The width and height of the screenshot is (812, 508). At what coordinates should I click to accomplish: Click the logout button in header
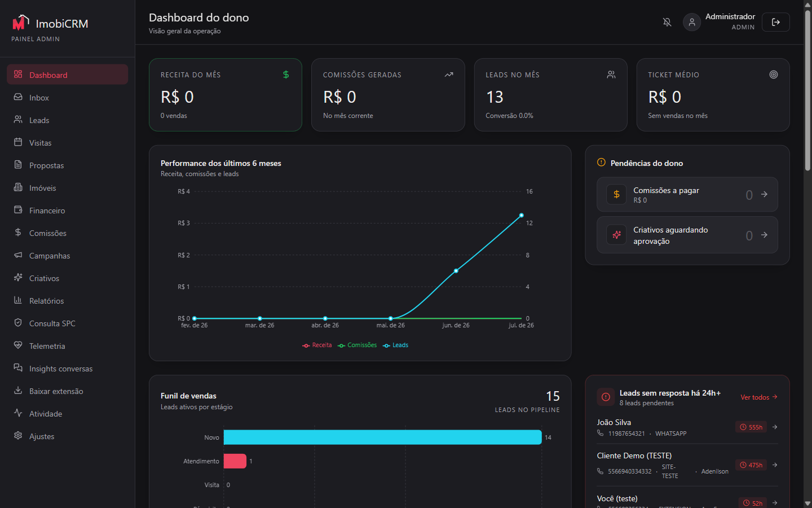776,22
